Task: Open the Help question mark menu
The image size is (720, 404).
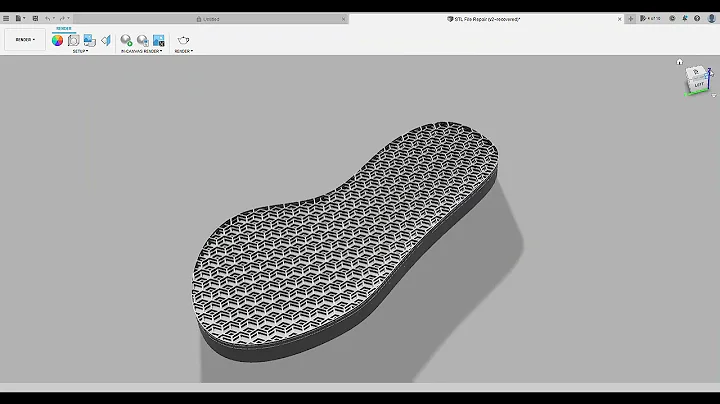Action: click(x=697, y=18)
